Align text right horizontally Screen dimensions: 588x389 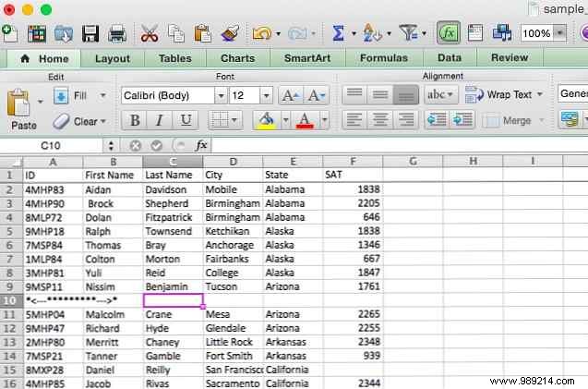(406, 120)
